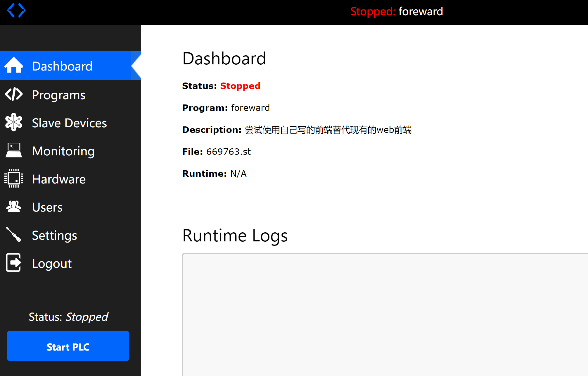This screenshot has width=588, height=376.
Task: Click the Logout text link
Action: (x=52, y=263)
